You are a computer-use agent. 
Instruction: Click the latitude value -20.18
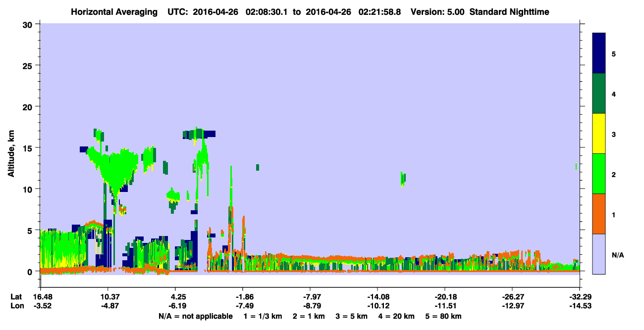[x=445, y=297]
